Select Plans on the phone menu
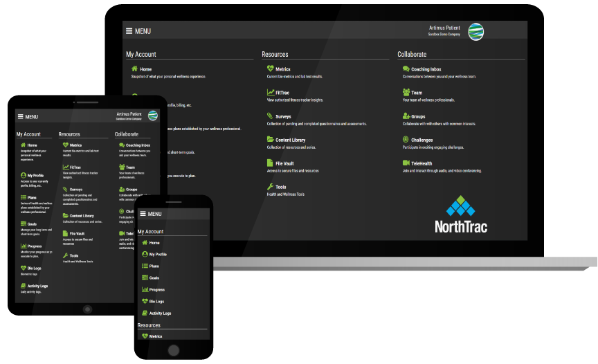598x364 pixels. click(x=154, y=266)
